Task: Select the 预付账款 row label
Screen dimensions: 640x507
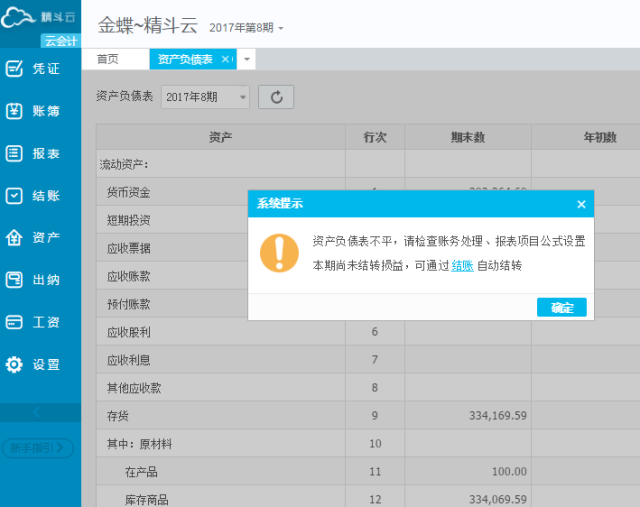Action: pos(129,304)
